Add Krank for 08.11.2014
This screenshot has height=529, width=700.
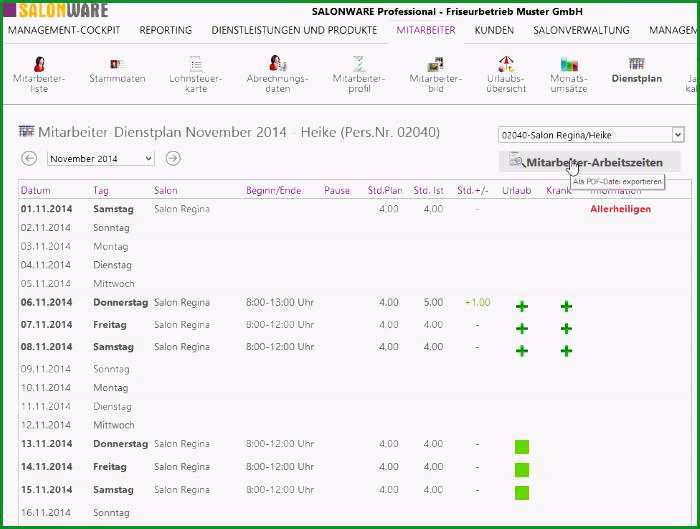click(x=566, y=351)
